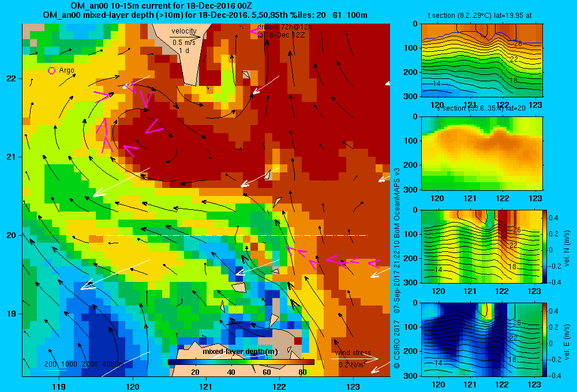Click the '-0.4' tick on vel. E colorbar
Image resolution: width=577 pixels, height=392 pixels.
554,375
